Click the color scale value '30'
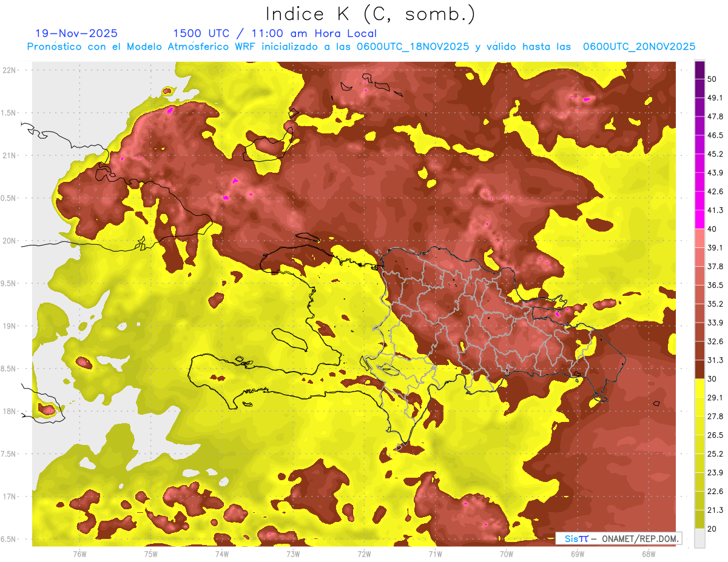 713,379
